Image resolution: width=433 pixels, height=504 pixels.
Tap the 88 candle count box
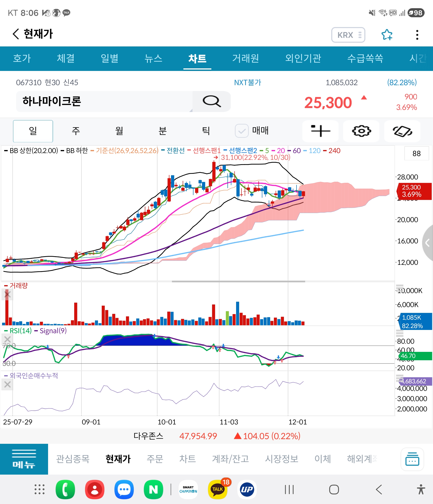416,154
